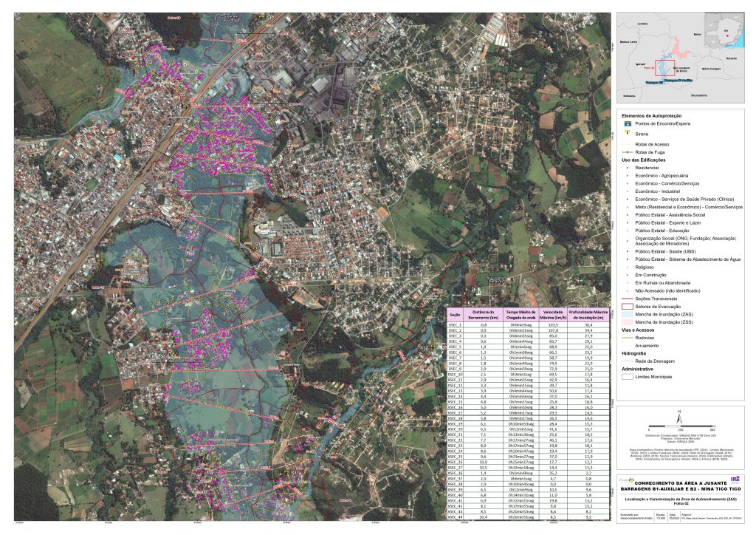Click the arrival time '0h3min1seg' for XSEC_10
Viewport: 756px width, 535px height.
[520, 375]
